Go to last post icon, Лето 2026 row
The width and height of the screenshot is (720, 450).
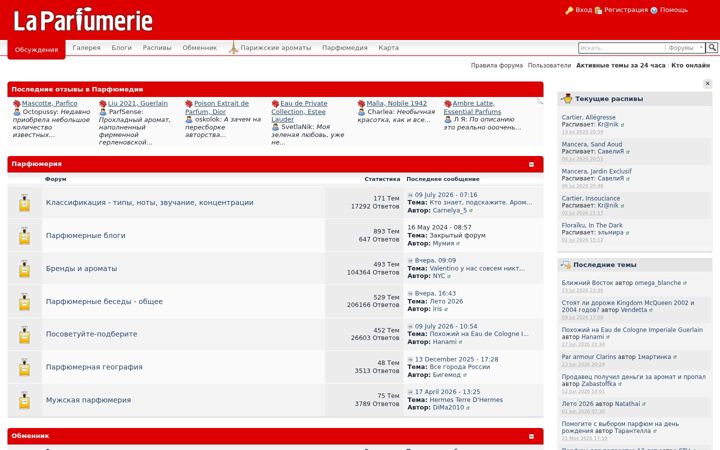pyautogui.click(x=410, y=293)
